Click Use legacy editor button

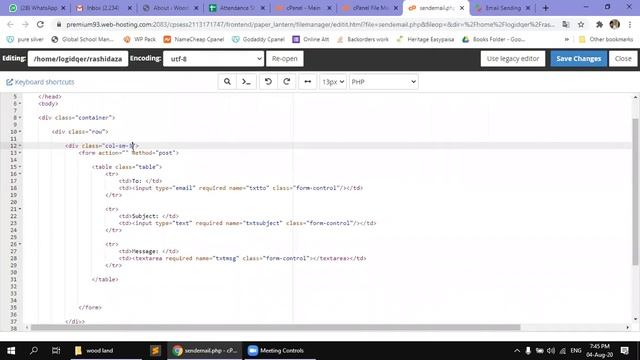pos(513,59)
